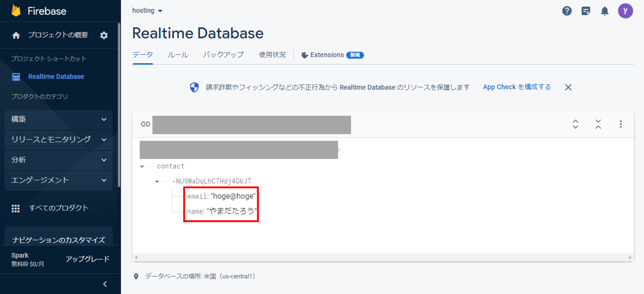Click App Check を構成する link
The width and height of the screenshot is (644, 294).
[517, 87]
